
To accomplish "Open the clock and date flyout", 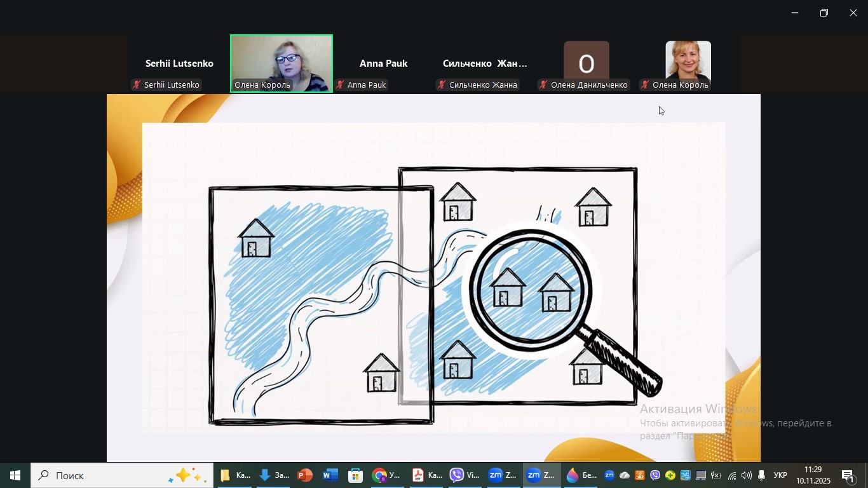I will 813,475.
